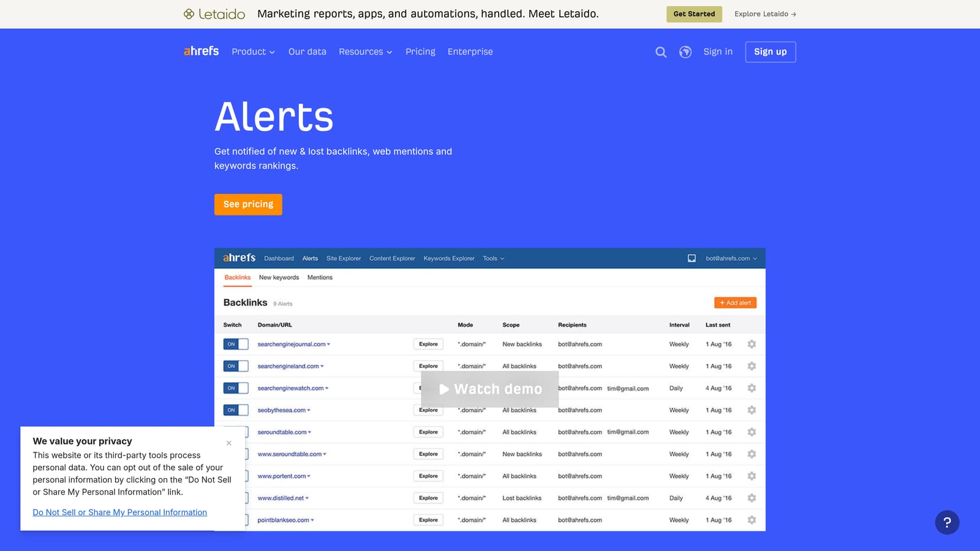The width and height of the screenshot is (980, 551).
Task: Open the Pricing page in navigation
Action: point(420,52)
